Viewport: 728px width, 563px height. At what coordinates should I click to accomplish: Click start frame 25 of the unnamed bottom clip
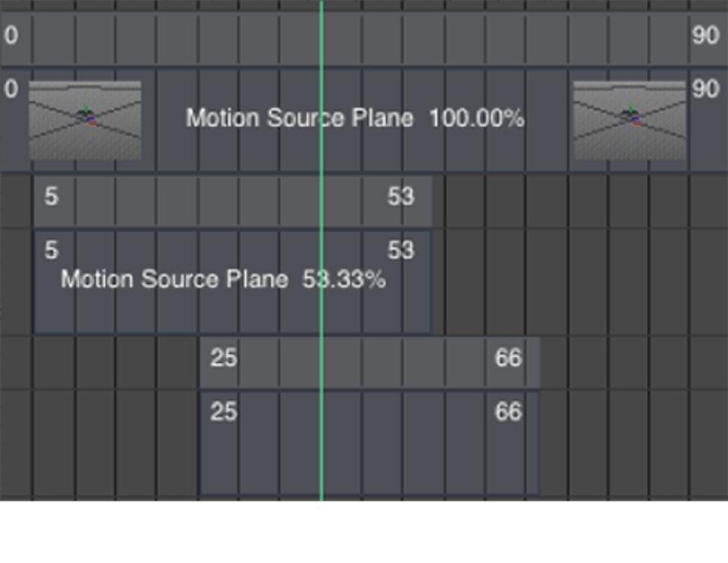click(224, 412)
